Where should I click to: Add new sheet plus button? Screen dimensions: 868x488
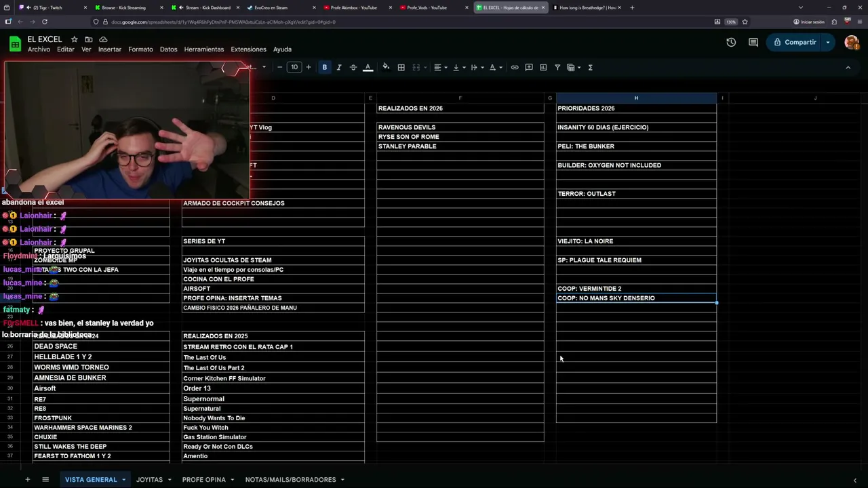(28, 479)
